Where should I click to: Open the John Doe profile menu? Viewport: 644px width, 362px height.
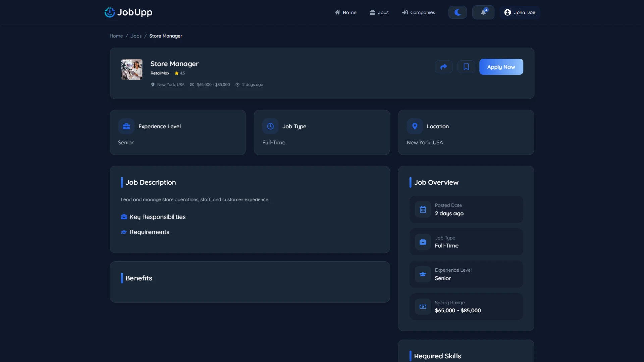click(520, 12)
